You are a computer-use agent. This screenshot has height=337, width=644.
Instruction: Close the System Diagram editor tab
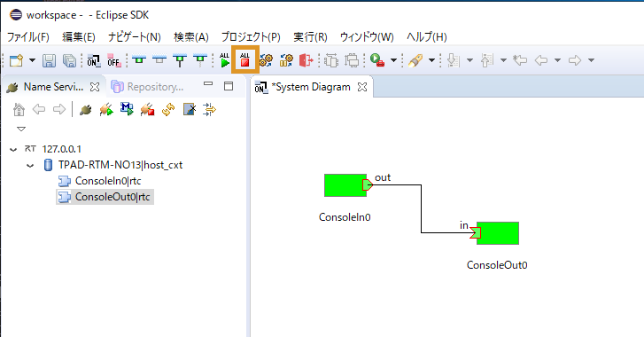(x=362, y=87)
